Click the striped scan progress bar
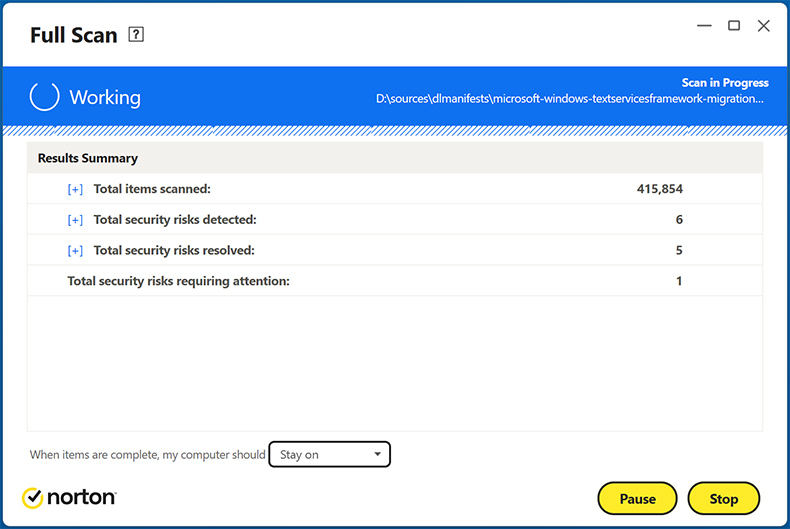The width and height of the screenshot is (790, 529). point(395,131)
